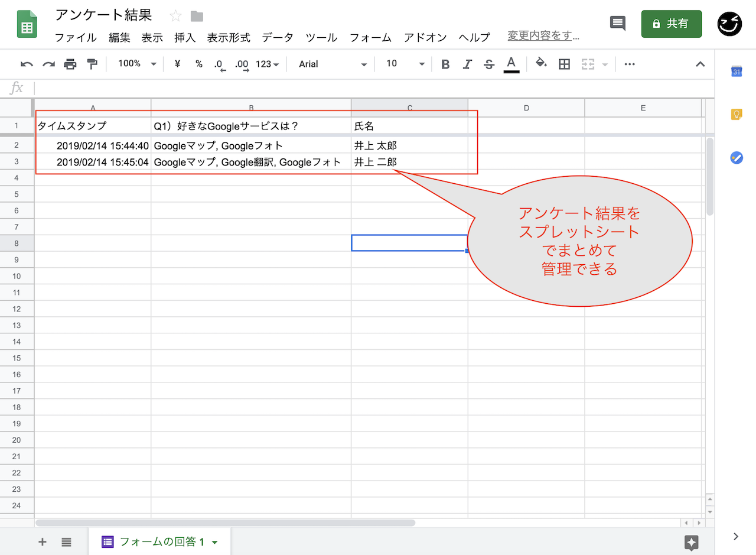
Task: Click the 変更内容をす... link
Action: pos(543,36)
